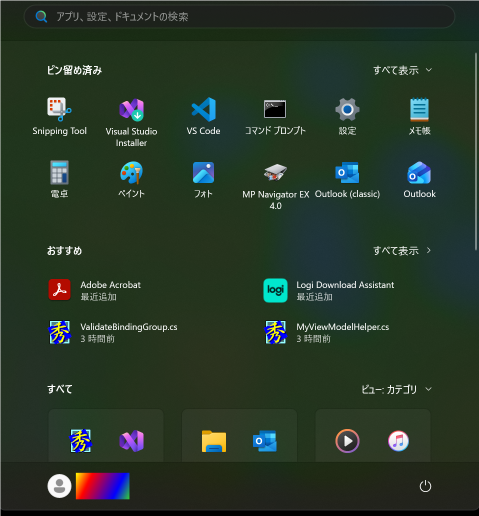Image resolution: width=479 pixels, height=516 pixels.
Task: Expand pinned すべて表示
Action: [x=402, y=70]
